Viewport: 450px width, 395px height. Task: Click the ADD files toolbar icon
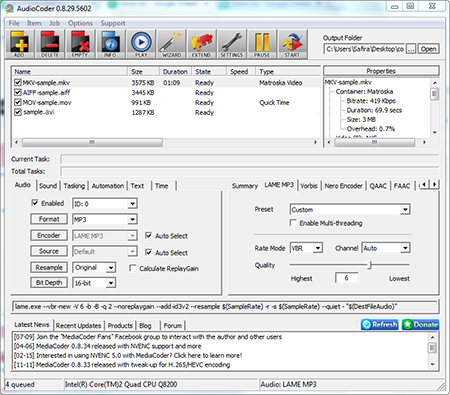[19, 44]
